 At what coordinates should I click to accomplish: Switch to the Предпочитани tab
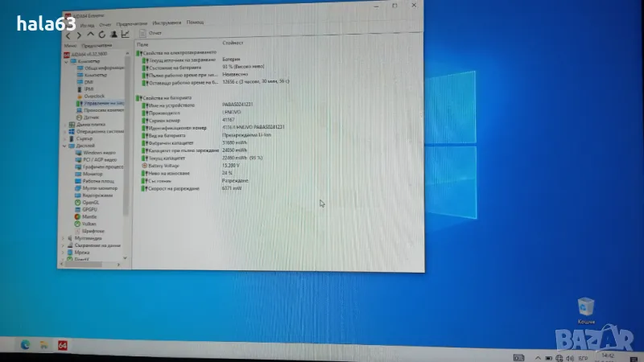[94, 45]
